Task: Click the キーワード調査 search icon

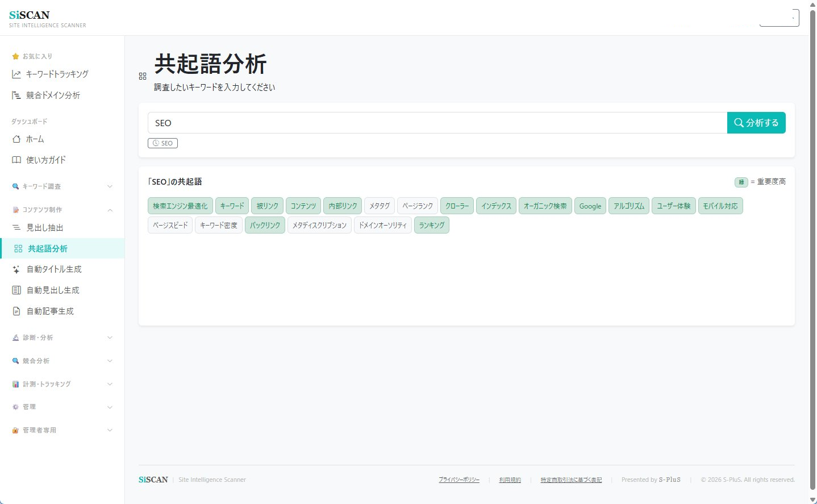Action: coord(15,187)
